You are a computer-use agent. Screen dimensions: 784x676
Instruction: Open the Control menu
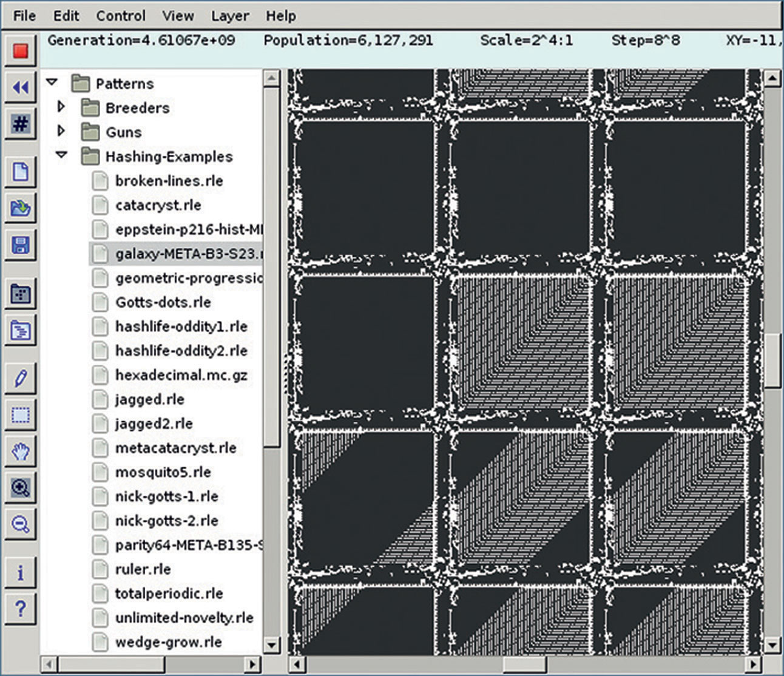pyautogui.click(x=120, y=16)
